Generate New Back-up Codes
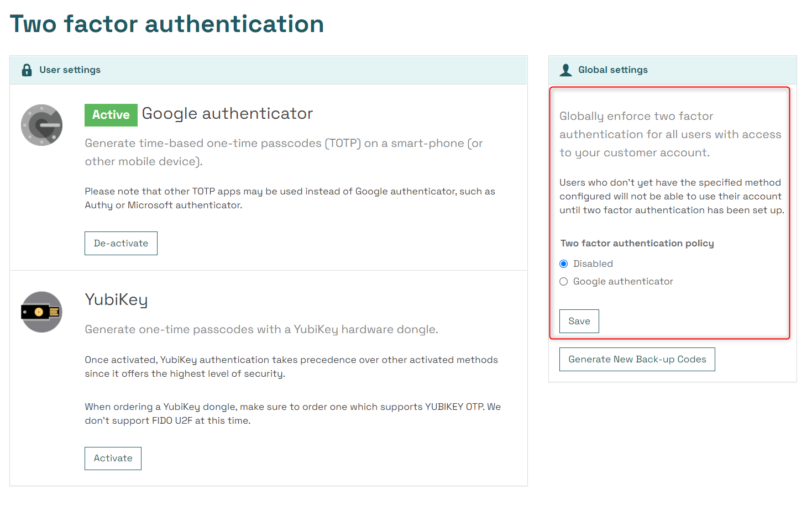Viewport: 812px width, 511px height. pos(637,360)
